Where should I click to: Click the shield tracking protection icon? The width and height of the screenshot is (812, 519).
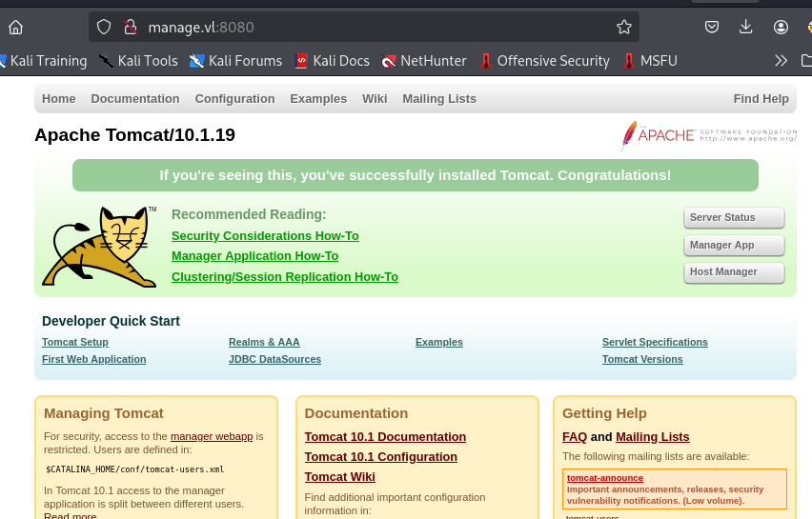(104, 27)
